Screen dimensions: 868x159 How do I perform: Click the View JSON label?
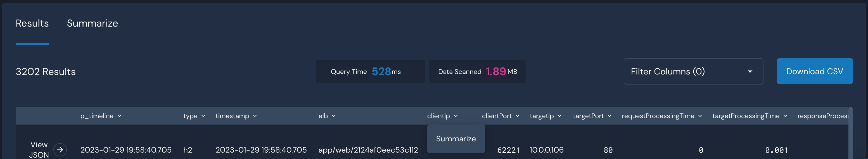click(39, 149)
